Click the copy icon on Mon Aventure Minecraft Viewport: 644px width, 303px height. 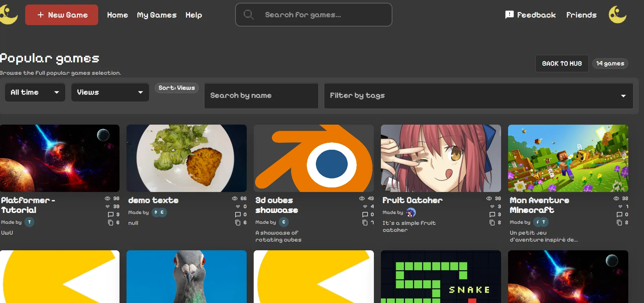tap(620, 222)
